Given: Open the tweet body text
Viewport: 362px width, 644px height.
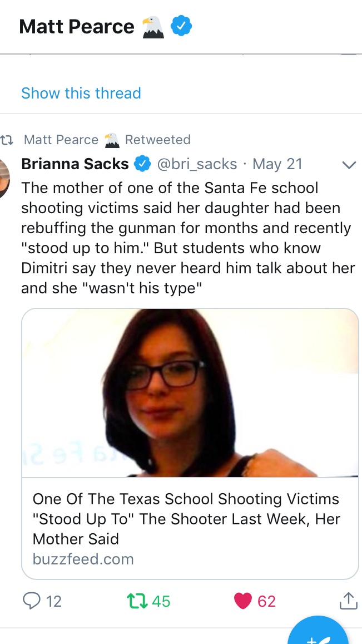Looking at the screenshot, I should pos(188,238).
